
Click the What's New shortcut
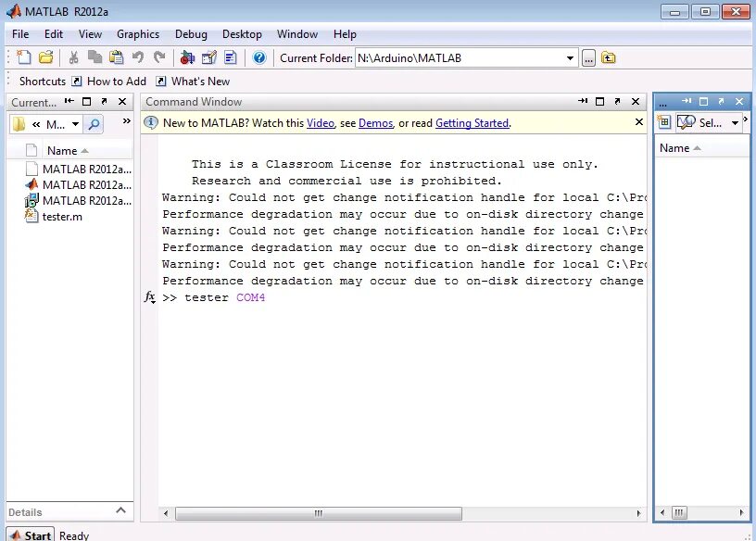coord(193,82)
